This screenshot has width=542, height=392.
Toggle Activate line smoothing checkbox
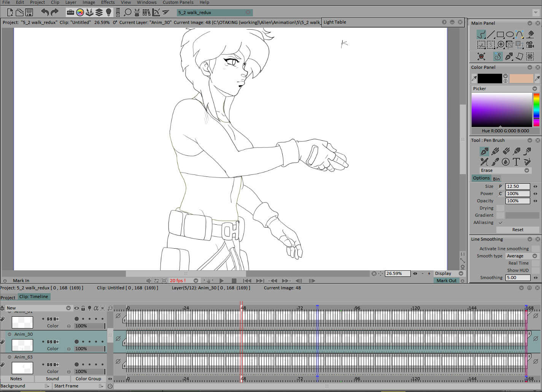(536, 249)
